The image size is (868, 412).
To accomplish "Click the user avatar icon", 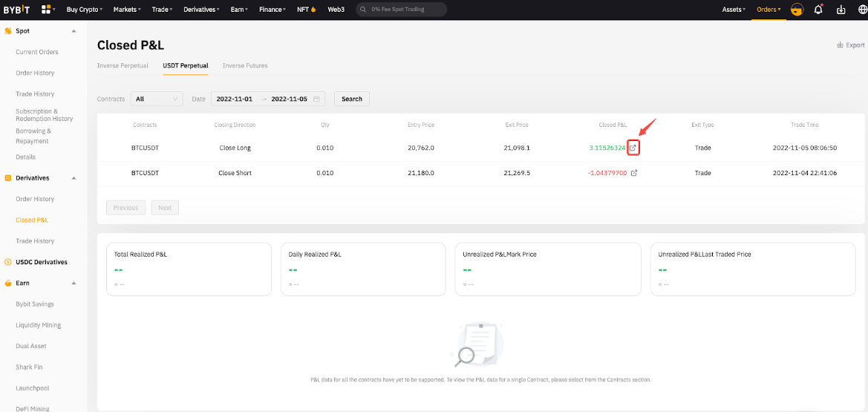I will [797, 10].
